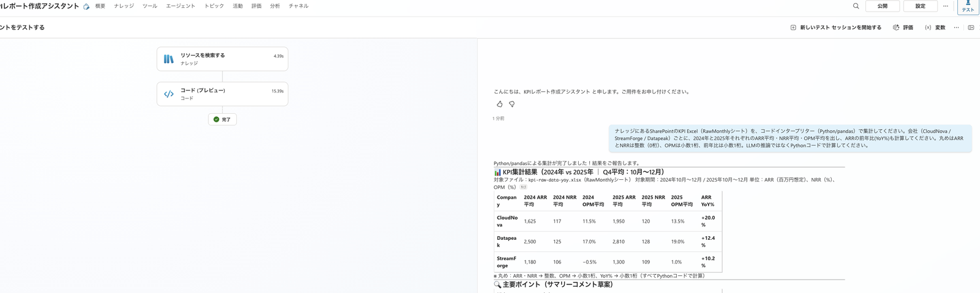Click the ARR YoY% column header
This screenshot has height=293, width=980.
pyautogui.click(x=708, y=201)
